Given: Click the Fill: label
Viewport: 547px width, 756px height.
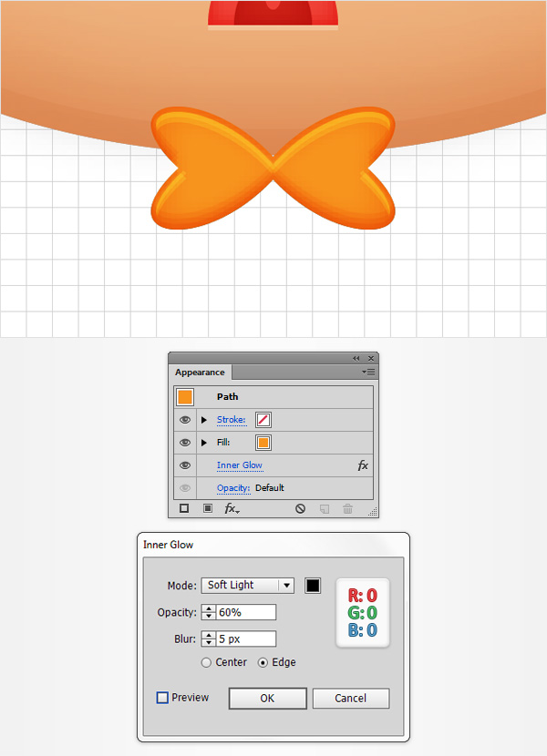Looking at the screenshot, I should point(223,442).
